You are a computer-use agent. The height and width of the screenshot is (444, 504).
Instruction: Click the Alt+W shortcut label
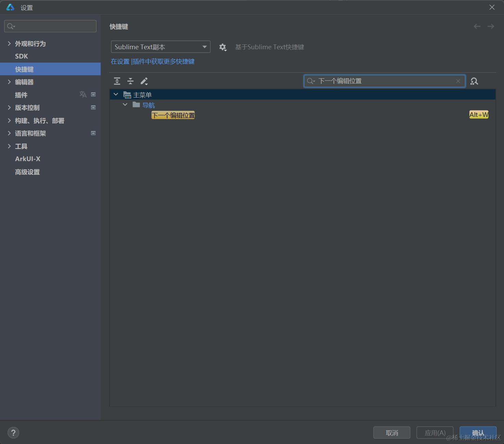[x=479, y=115]
